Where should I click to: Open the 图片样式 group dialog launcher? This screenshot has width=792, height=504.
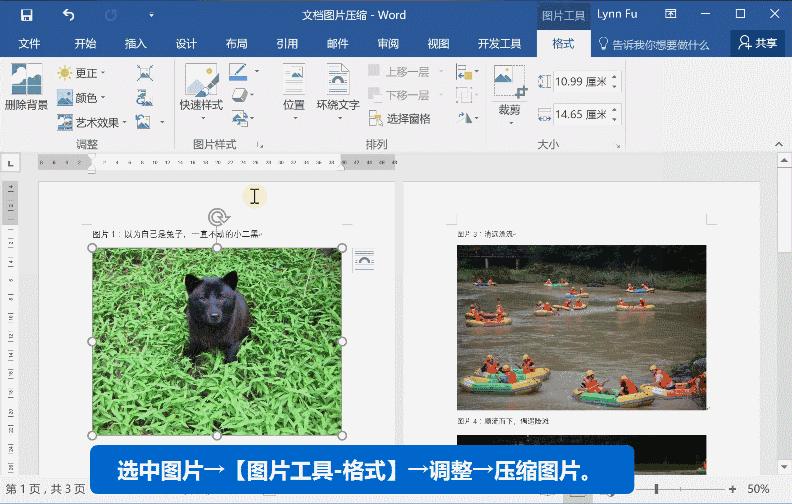tap(260, 145)
